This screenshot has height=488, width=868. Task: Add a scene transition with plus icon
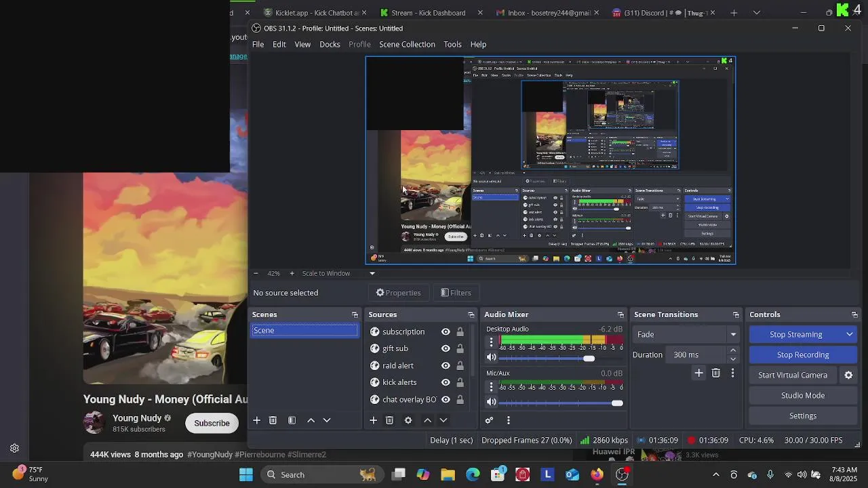click(x=698, y=373)
